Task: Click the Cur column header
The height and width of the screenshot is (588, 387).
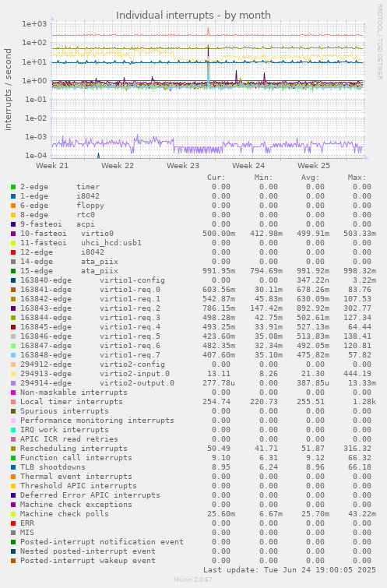Action: pos(216,178)
